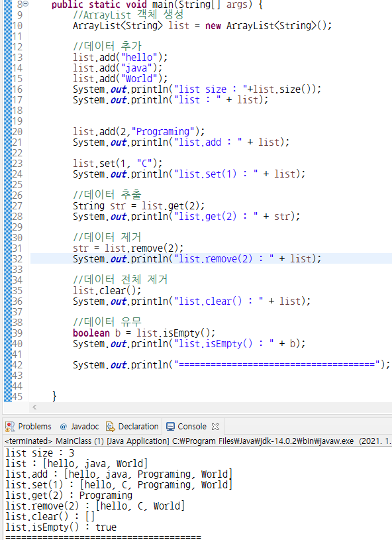This screenshot has height=540, width=392.
Task: Click the comment "//데이터 추가"
Action: tap(107, 46)
